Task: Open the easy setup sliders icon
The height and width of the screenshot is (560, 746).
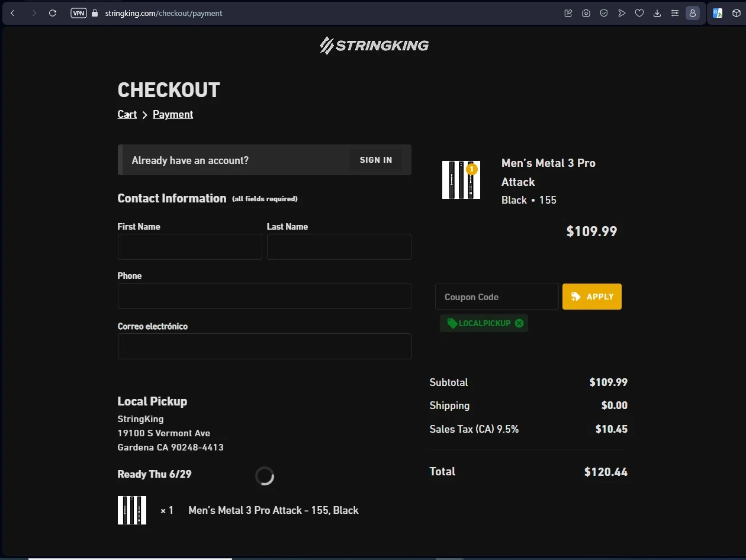Action: pos(675,13)
